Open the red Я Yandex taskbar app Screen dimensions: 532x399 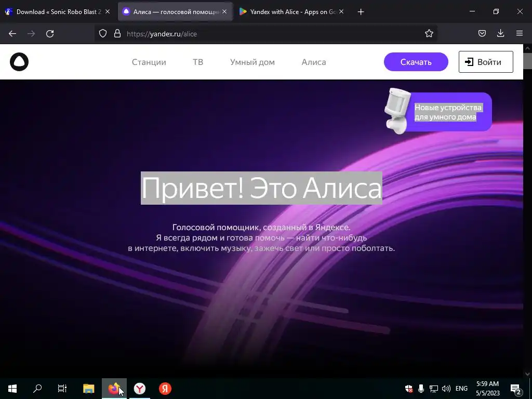(x=165, y=389)
